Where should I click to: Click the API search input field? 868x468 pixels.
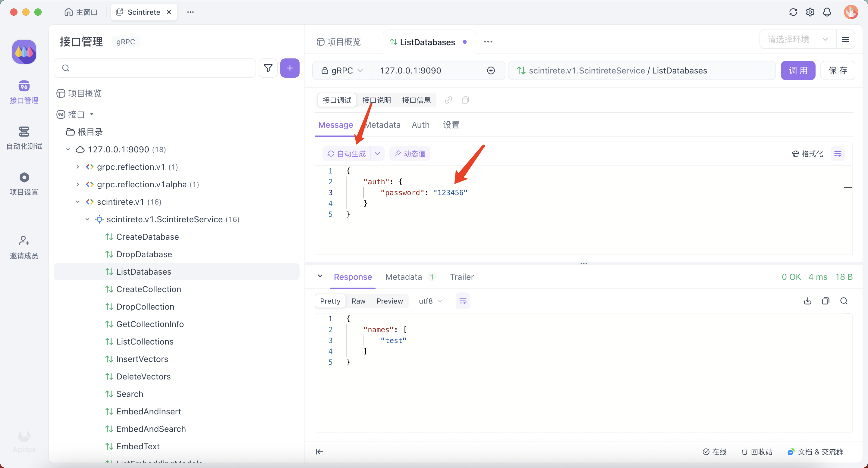tap(155, 68)
